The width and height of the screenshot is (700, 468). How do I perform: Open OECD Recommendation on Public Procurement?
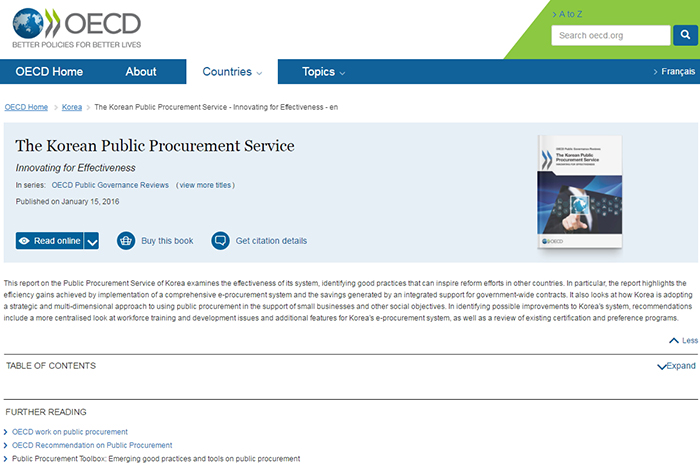92,445
